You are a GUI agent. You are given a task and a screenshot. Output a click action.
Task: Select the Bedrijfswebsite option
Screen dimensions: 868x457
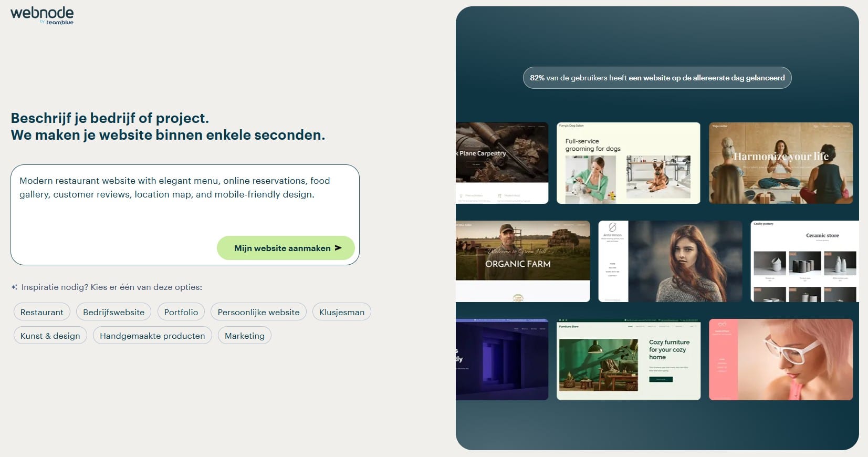point(113,312)
